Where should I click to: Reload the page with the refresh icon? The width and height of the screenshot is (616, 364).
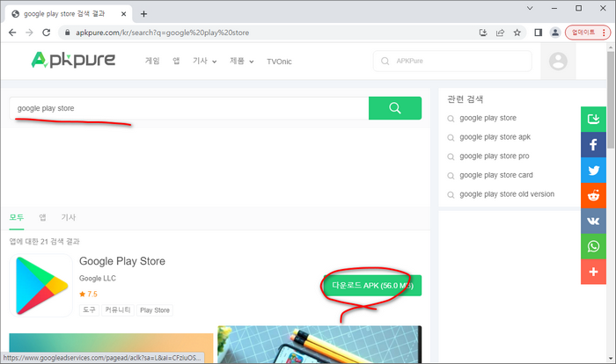[x=47, y=33]
